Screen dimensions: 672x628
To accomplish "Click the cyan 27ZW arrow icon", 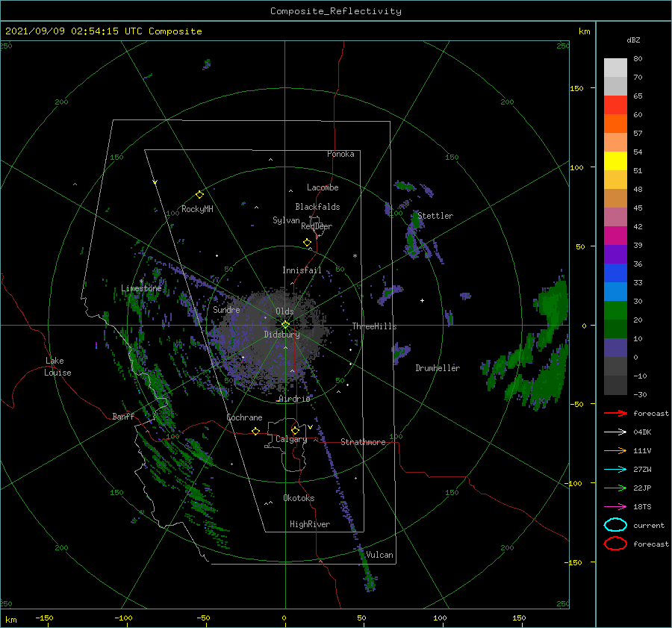I will pyautogui.click(x=615, y=470).
